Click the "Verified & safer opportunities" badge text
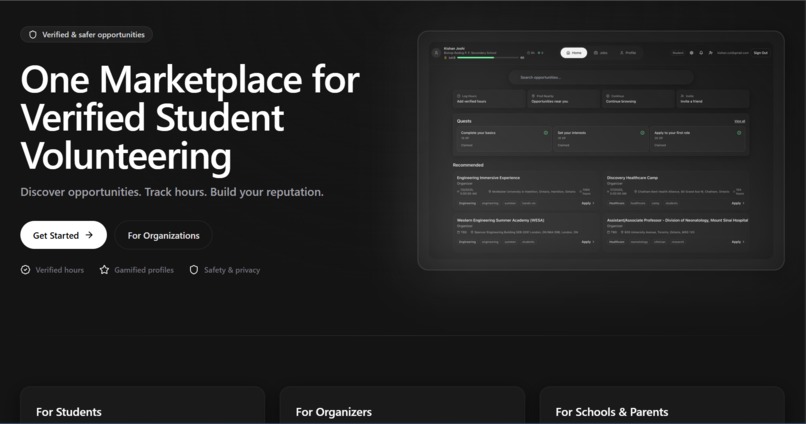The image size is (806, 424). tap(94, 34)
